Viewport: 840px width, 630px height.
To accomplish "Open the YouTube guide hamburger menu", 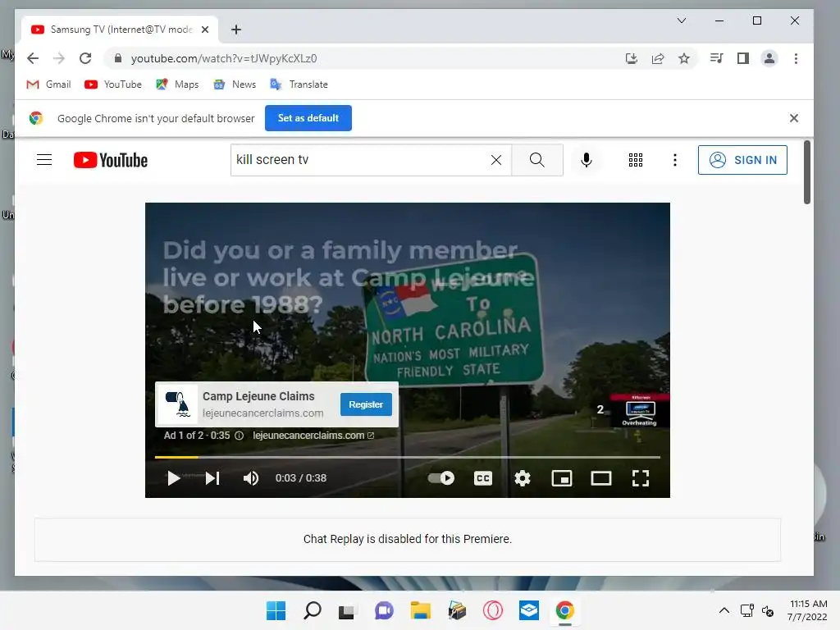I will [x=44, y=160].
